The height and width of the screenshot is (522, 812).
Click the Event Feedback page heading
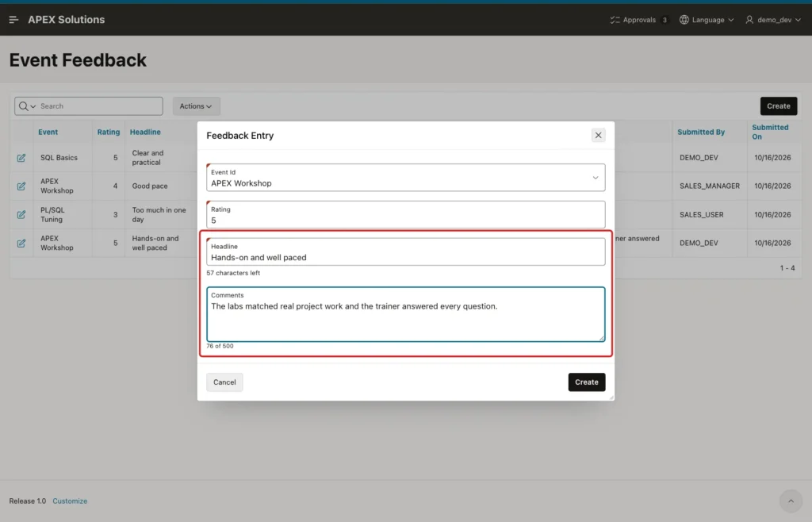78,60
